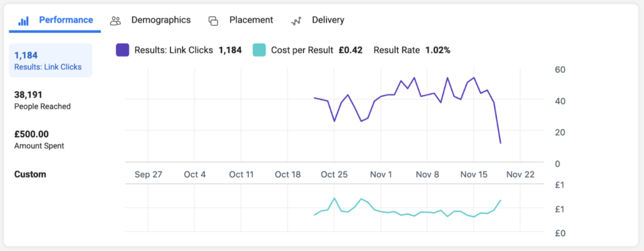Click the Custom option in sidebar
The image size is (644, 251).
(x=30, y=174)
